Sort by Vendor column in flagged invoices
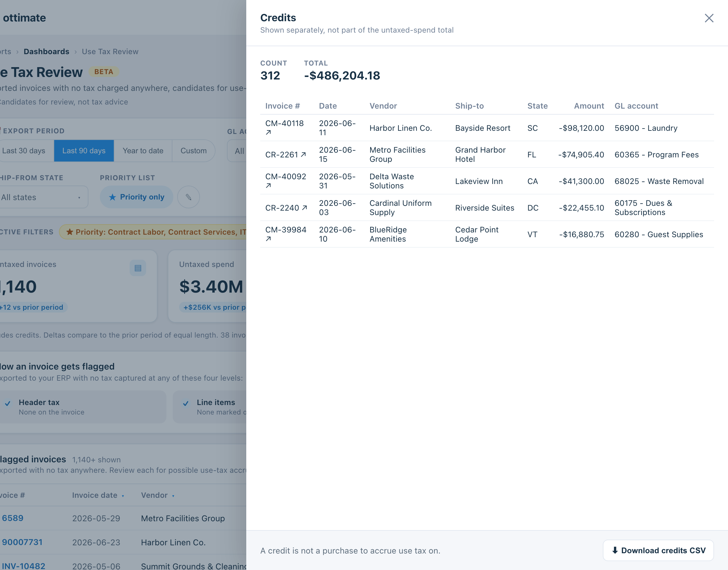The image size is (728, 570). (157, 495)
